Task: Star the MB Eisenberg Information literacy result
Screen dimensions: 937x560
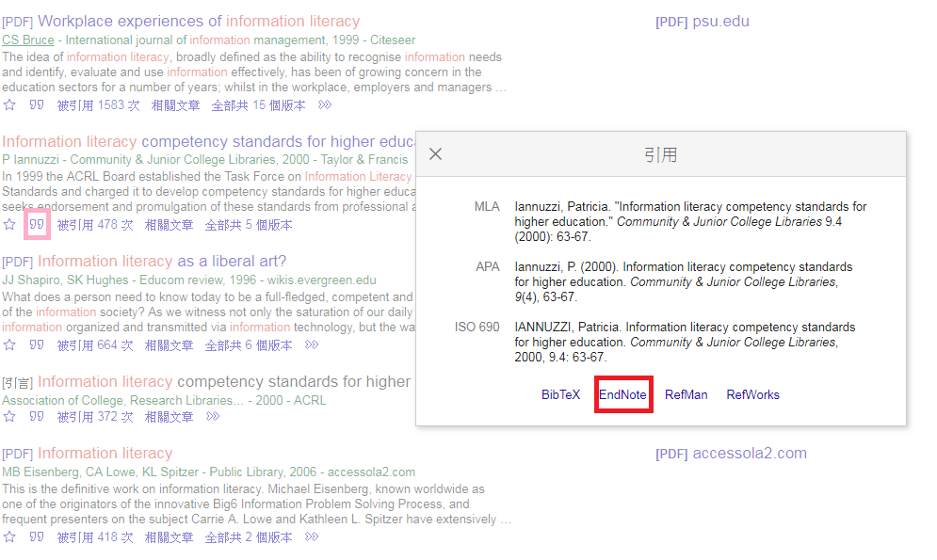Action: pyautogui.click(x=9, y=536)
